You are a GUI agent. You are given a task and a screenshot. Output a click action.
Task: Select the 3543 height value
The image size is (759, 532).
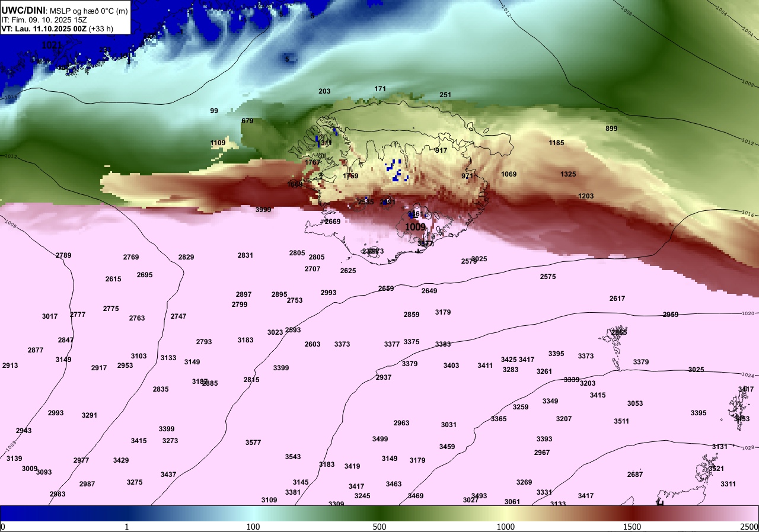(x=293, y=457)
